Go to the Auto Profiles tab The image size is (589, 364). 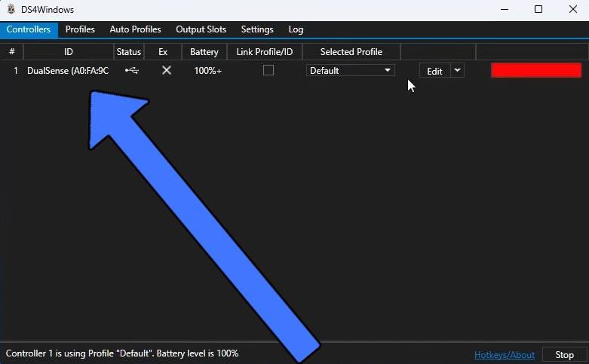(135, 29)
